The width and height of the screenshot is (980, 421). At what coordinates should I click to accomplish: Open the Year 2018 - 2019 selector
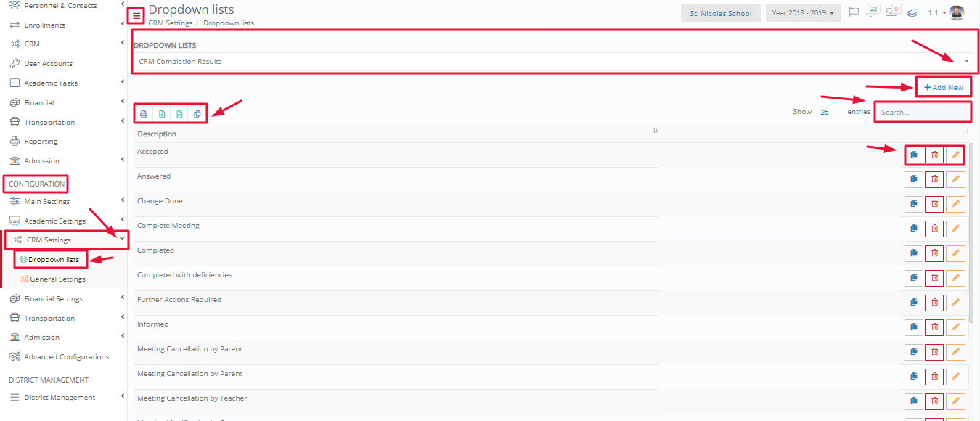[803, 13]
